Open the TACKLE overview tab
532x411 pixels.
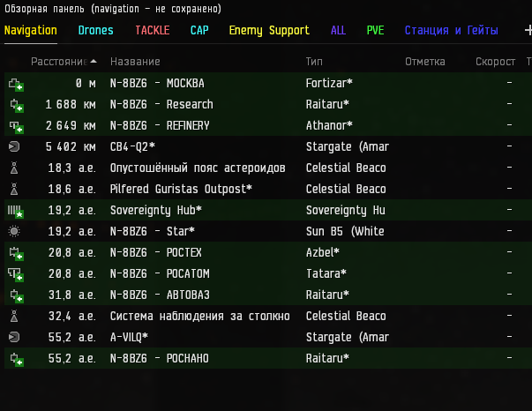coord(153,30)
